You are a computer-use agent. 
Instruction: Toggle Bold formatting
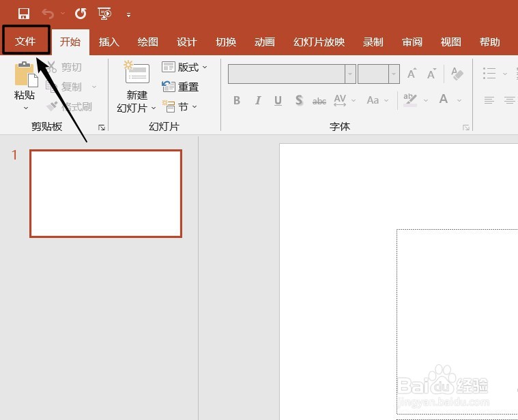[237, 100]
